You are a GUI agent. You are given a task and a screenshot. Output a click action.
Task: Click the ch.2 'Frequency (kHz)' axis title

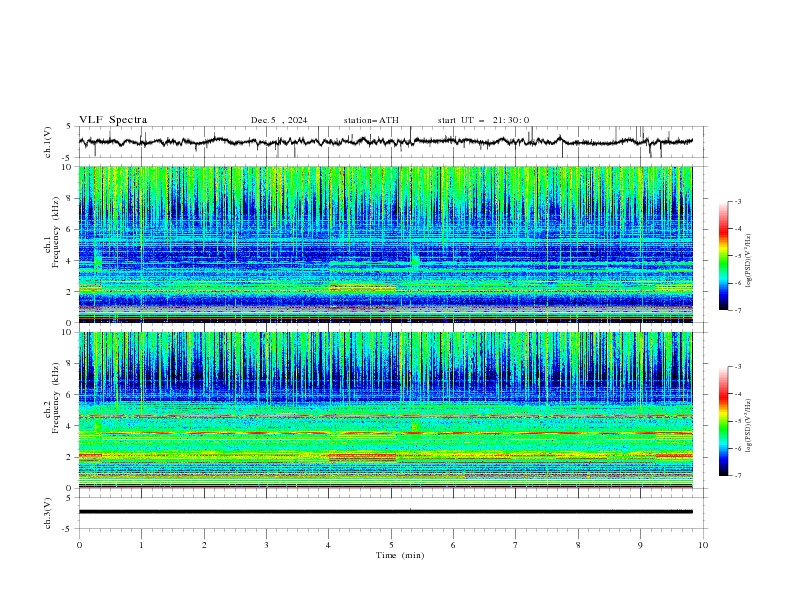pyautogui.click(x=55, y=397)
